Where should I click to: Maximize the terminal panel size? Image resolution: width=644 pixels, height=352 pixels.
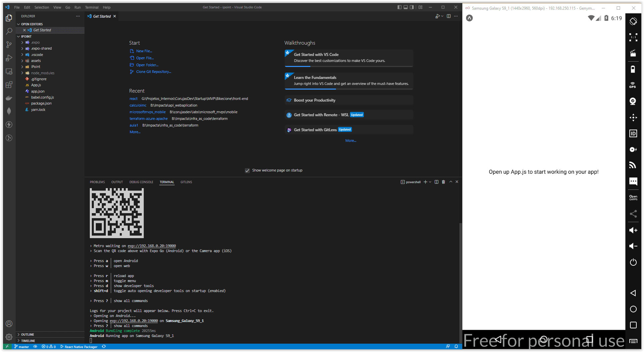(x=451, y=182)
